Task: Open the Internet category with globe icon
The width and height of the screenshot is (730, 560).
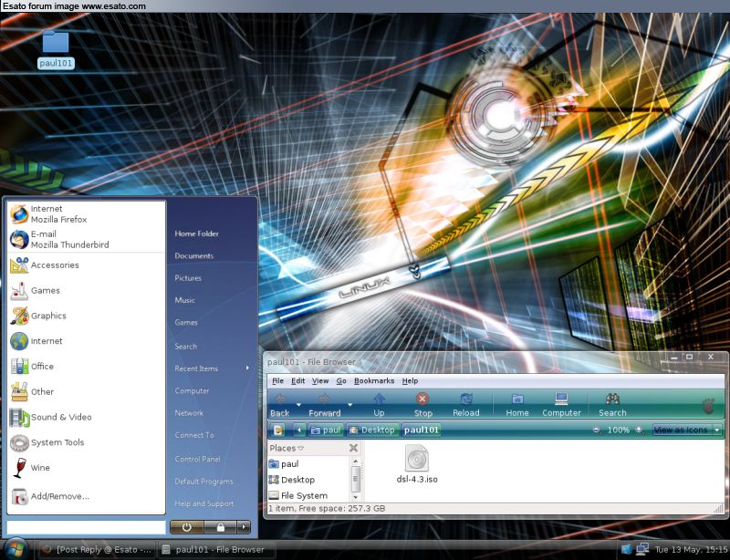Action: [x=87, y=341]
